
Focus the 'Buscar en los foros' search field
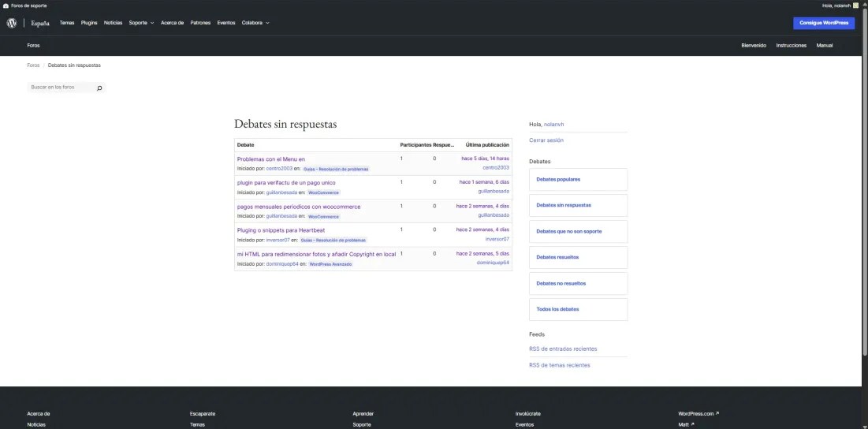60,88
